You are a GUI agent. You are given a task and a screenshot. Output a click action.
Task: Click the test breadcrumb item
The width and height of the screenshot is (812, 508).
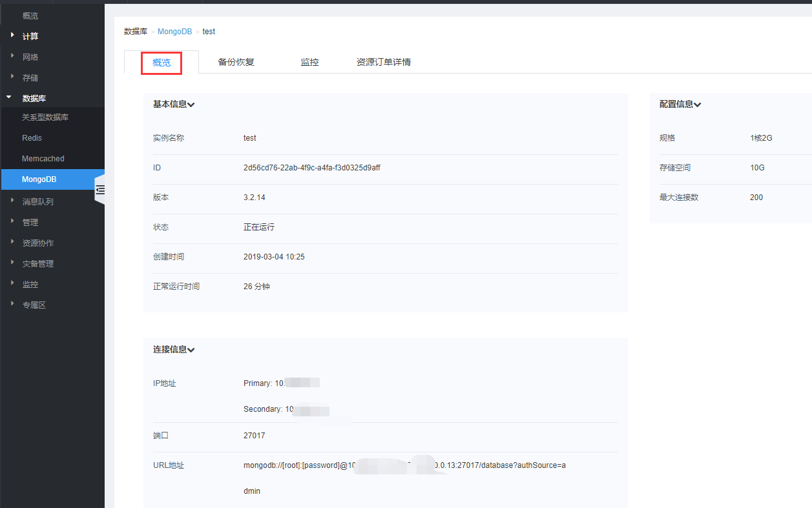(209, 32)
